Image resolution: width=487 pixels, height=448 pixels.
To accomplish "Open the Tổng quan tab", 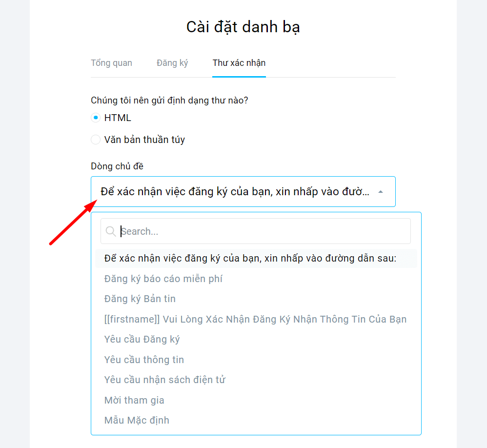I will click(111, 63).
